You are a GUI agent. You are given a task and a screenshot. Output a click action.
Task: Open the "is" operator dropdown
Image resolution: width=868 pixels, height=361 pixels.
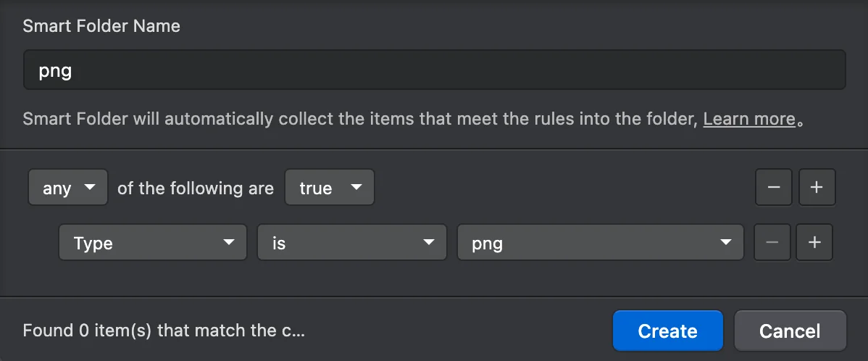tap(351, 242)
